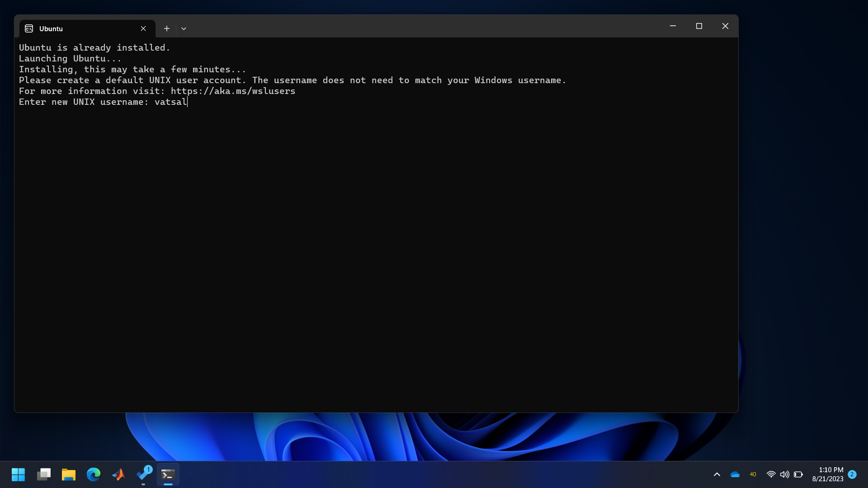The height and width of the screenshot is (488, 868).
Task: Open Wi-Fi network settings
Action: 771,474
